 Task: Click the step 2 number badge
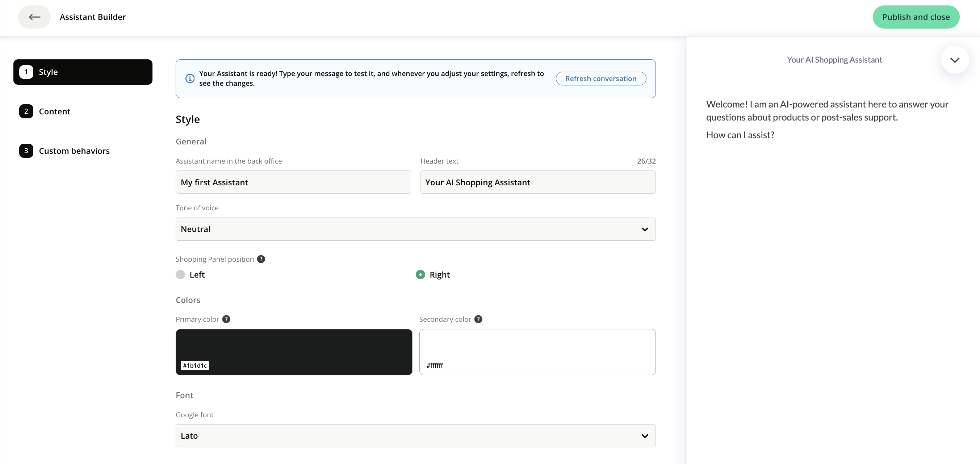pyautogui.click(x=26, y=111)
